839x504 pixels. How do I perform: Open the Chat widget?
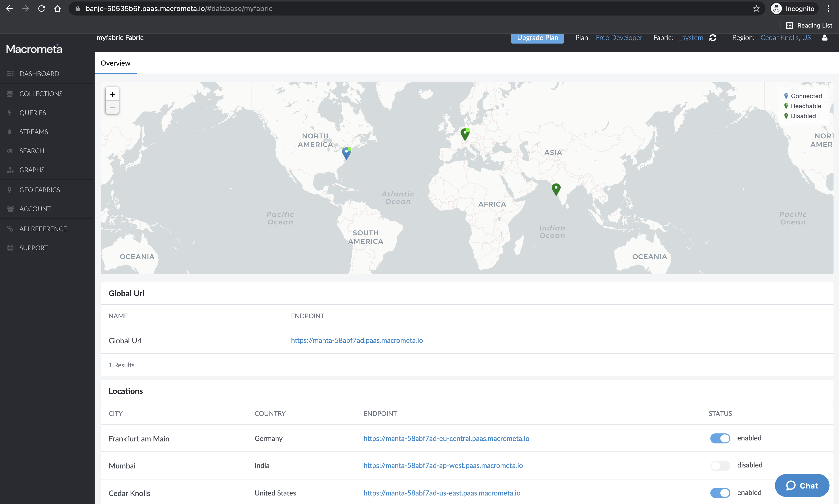tap(802, 486)
